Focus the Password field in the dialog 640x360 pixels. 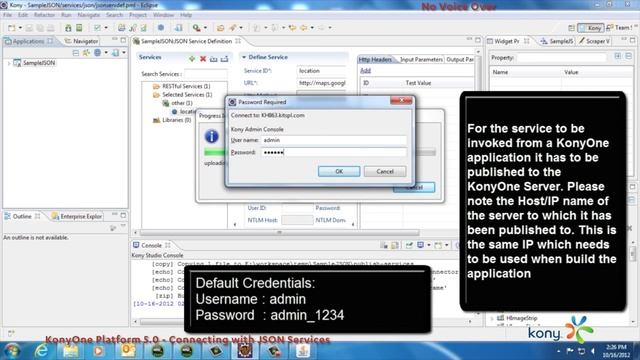[x=333, y=152]
